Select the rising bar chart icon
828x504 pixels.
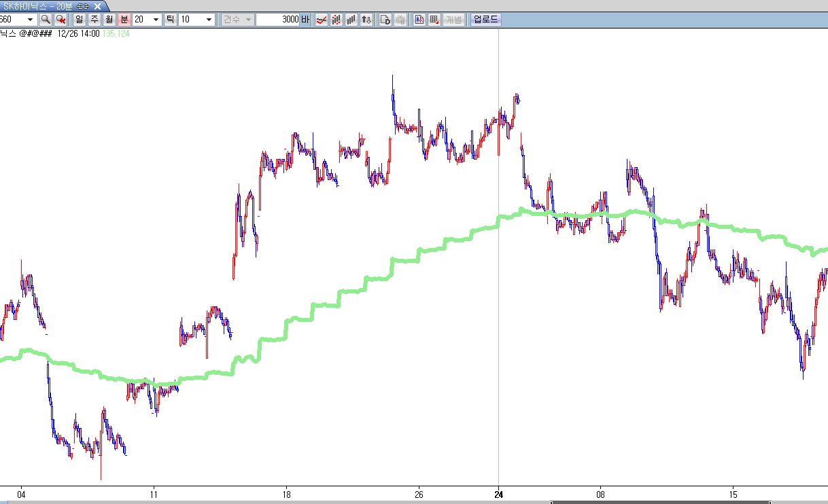351,20
